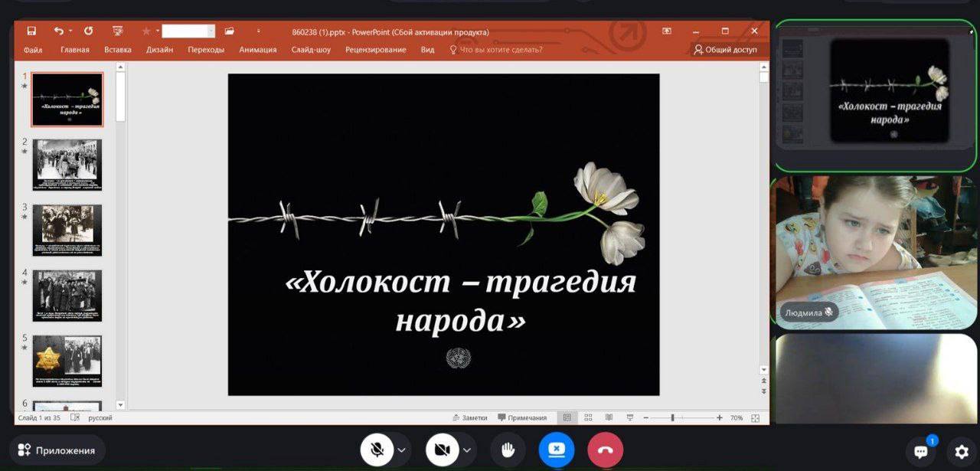Expand camera options chevron
Screen dimensions: 980x471
pos(466,450)
